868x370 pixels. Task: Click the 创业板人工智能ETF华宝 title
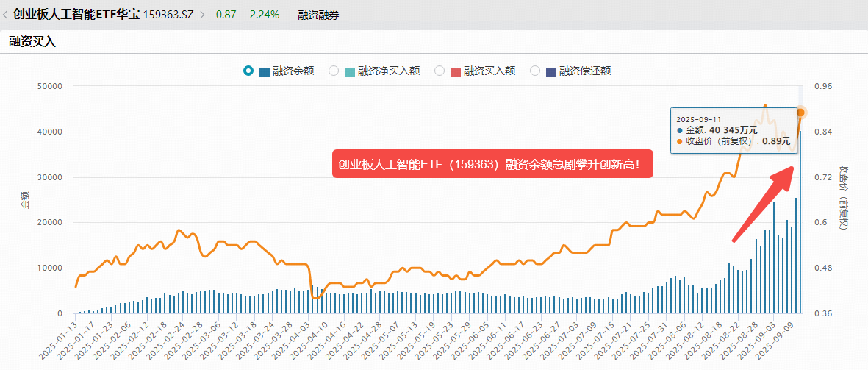[x=76, y=15]
